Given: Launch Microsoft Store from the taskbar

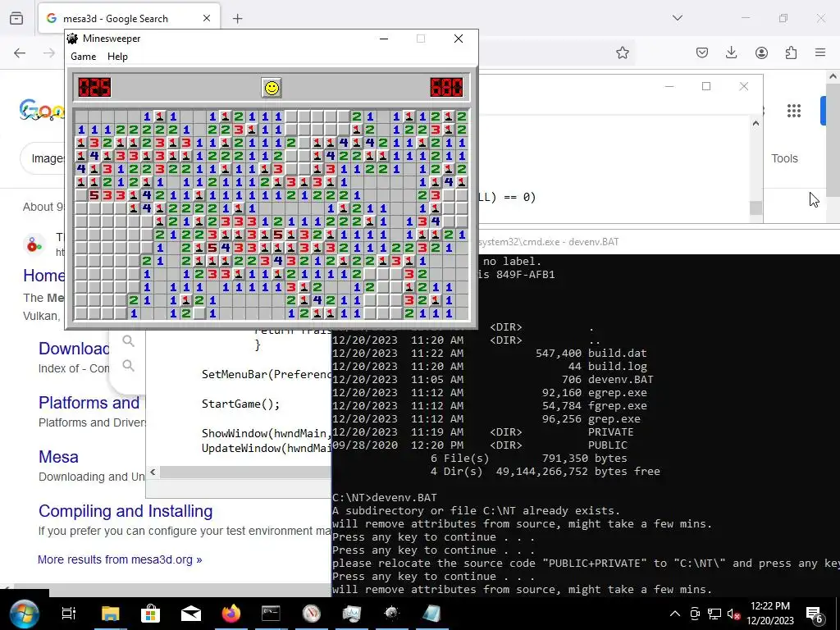Looking at the screenshot, I should tap(151, 614).
